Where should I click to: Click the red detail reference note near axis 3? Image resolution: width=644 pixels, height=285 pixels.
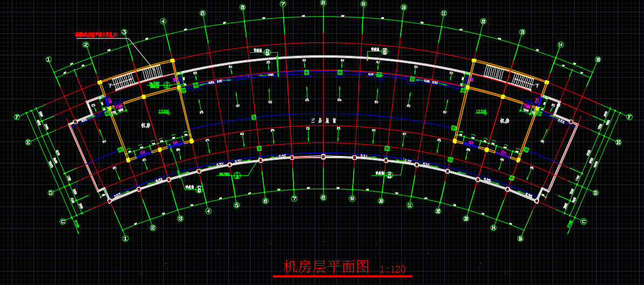pos(97,35)
